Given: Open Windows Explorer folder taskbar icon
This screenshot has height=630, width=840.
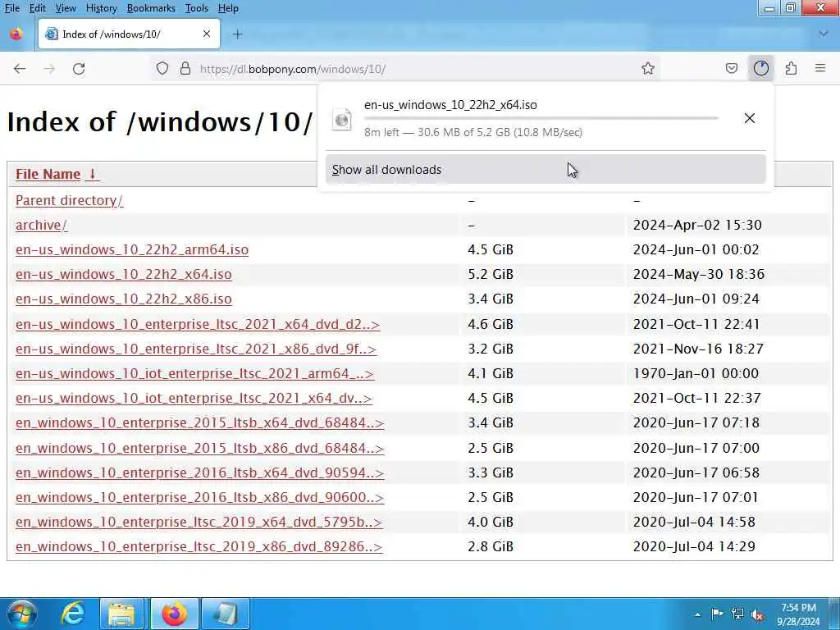Looking at the screenshot, I should [121, 614].
